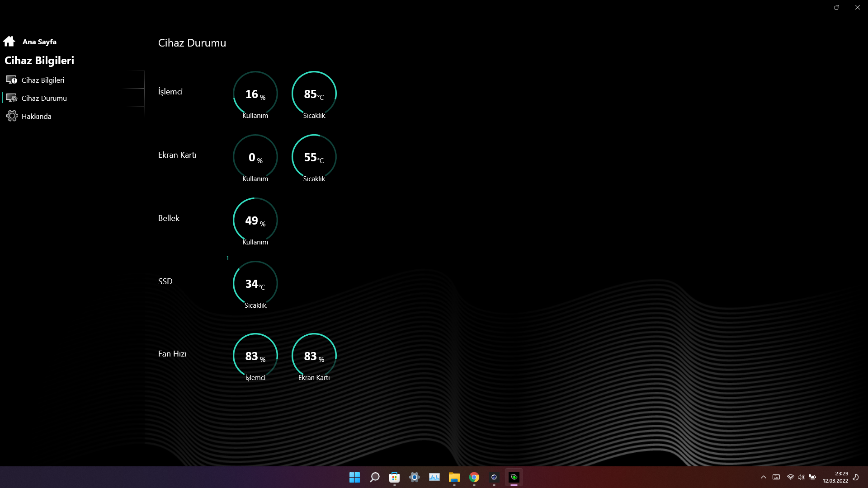Launch Google Chrome from taskbar
868x488 pixels.
474,477
